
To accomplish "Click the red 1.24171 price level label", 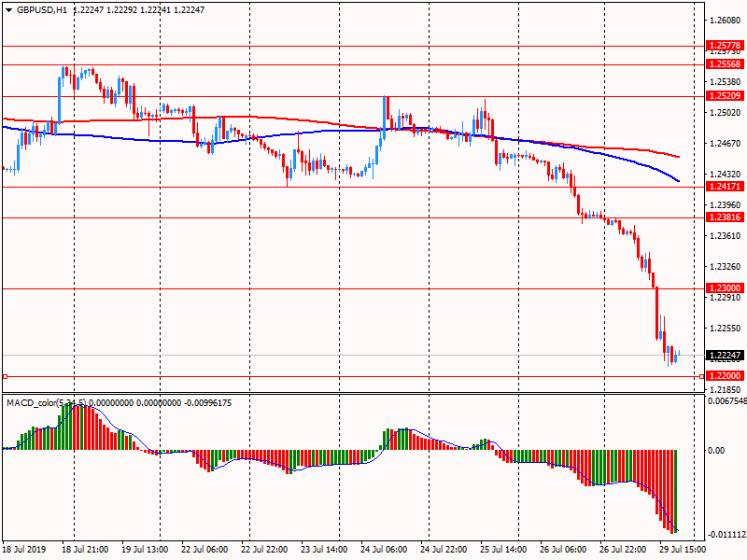I will tap(725, 186).
